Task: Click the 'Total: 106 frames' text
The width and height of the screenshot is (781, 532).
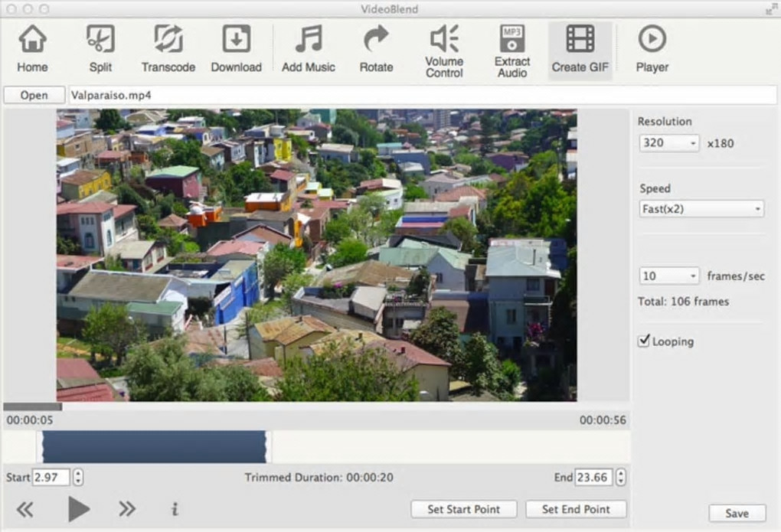Action: [683, 302]
